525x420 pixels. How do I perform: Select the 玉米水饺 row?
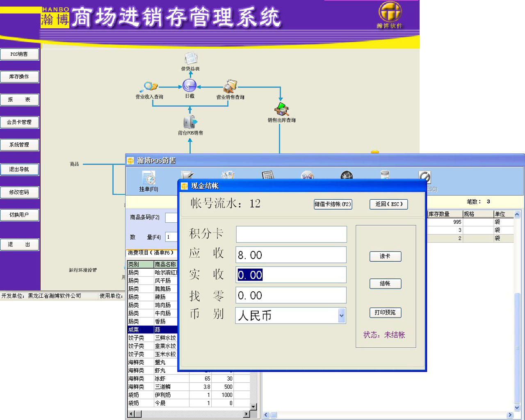pos(152,354)
